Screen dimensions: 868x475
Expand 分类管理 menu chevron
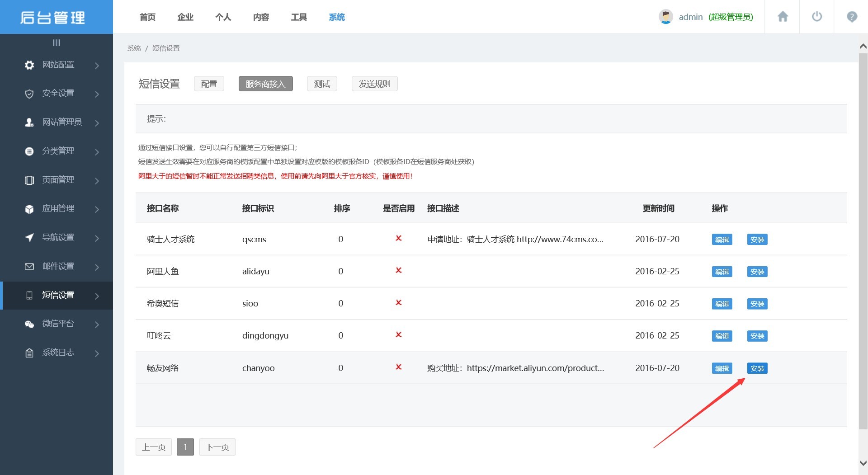(97, 152)
